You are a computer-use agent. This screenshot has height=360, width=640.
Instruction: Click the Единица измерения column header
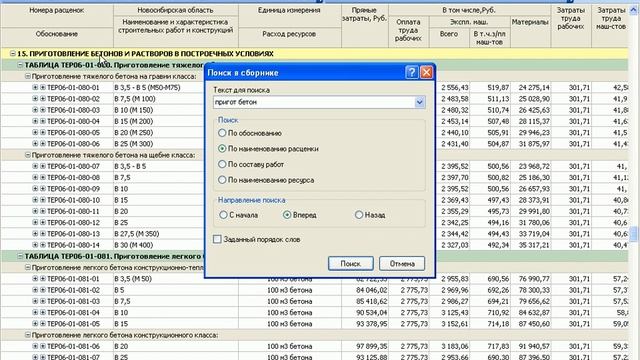[x=289, y=10]
